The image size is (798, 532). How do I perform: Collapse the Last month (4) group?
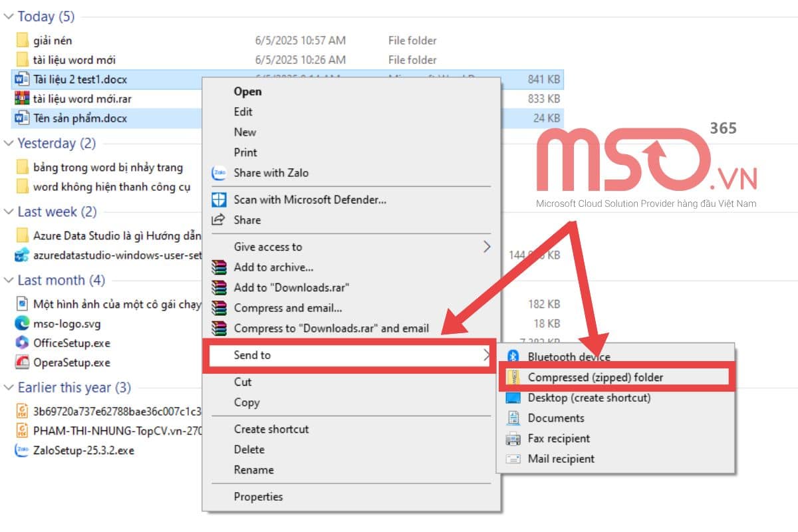(x=9, y=281)
